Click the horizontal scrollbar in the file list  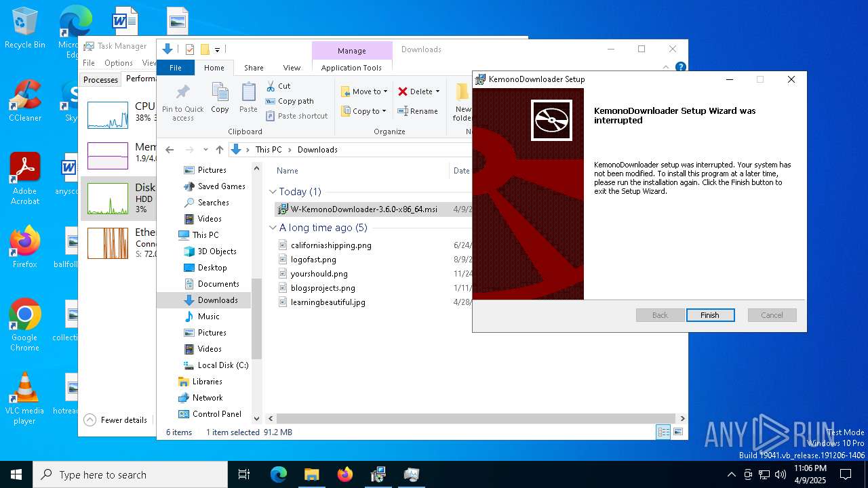475,419
